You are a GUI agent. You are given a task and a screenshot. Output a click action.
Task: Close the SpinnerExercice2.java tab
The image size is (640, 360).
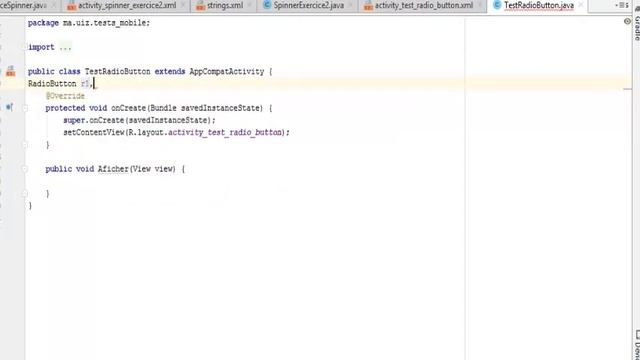351,5
